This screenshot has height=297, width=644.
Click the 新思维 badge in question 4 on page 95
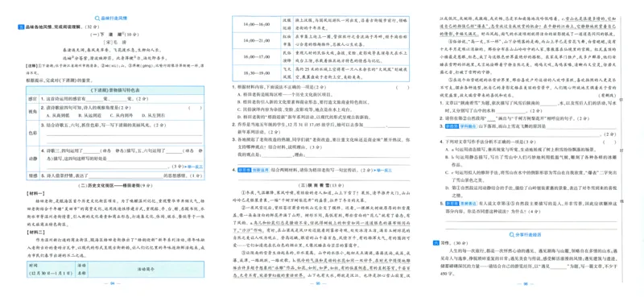[x=244, y=169]
